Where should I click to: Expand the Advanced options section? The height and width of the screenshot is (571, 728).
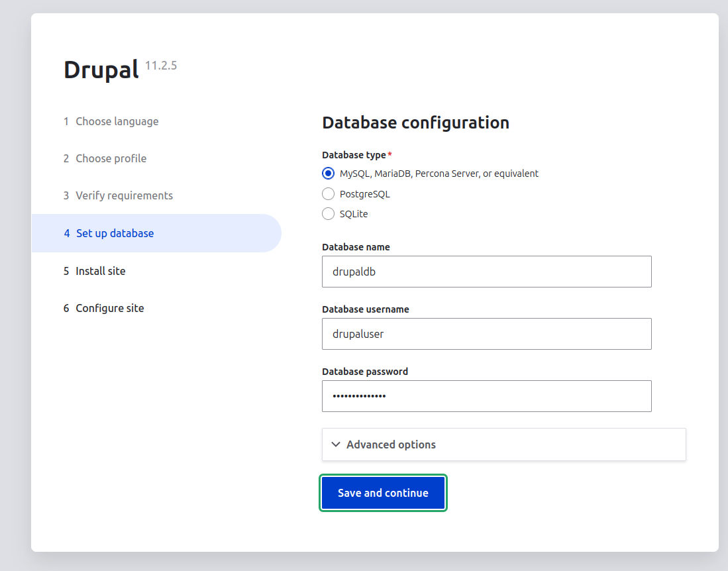coord(391,444)
